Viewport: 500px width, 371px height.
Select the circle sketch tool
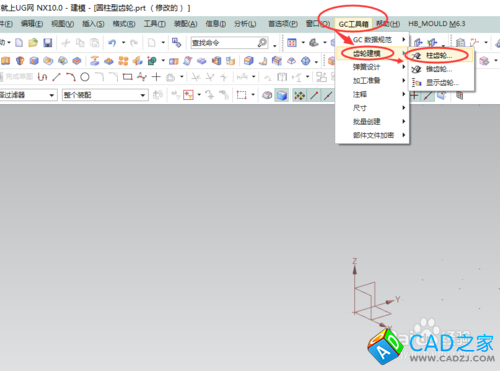(x=85, y=77)
